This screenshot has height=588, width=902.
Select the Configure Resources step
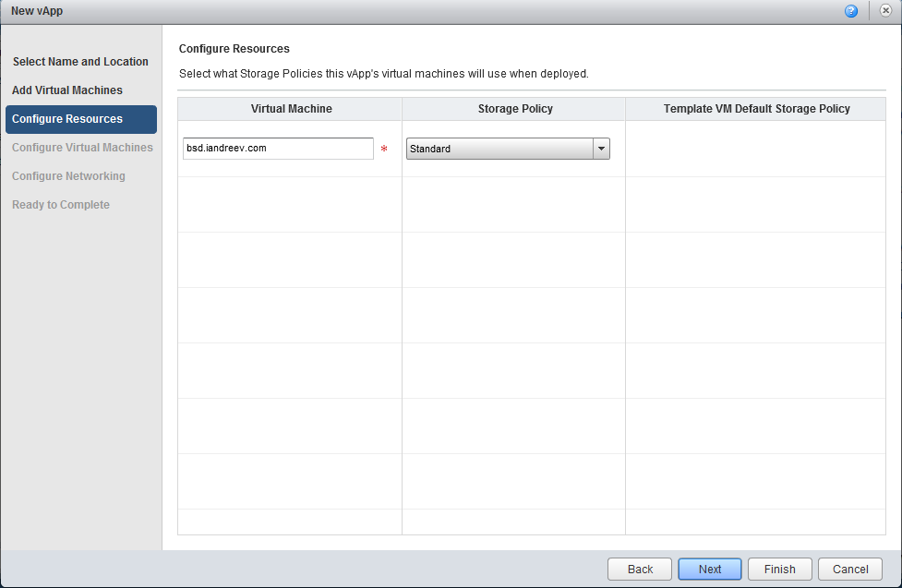point(81,119)
